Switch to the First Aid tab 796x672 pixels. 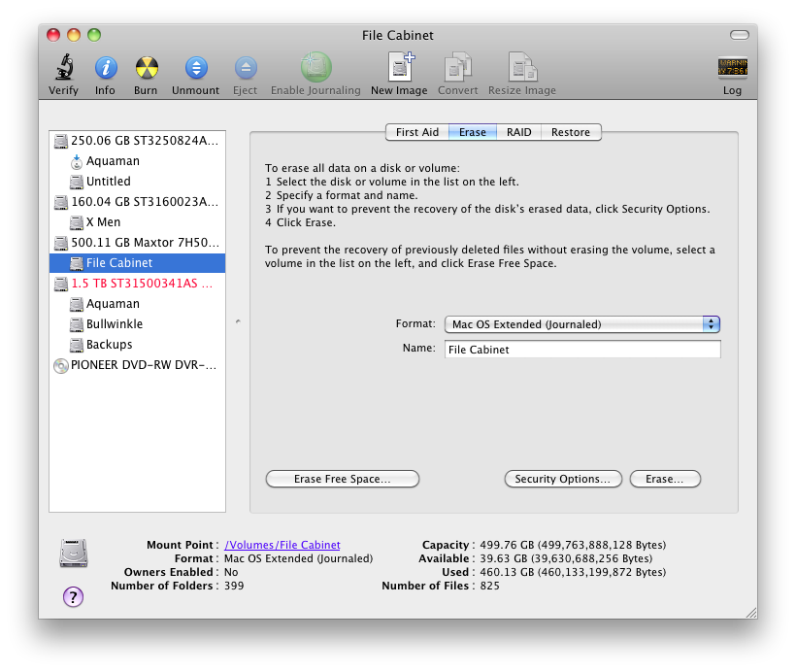click(x=417, y=132)
